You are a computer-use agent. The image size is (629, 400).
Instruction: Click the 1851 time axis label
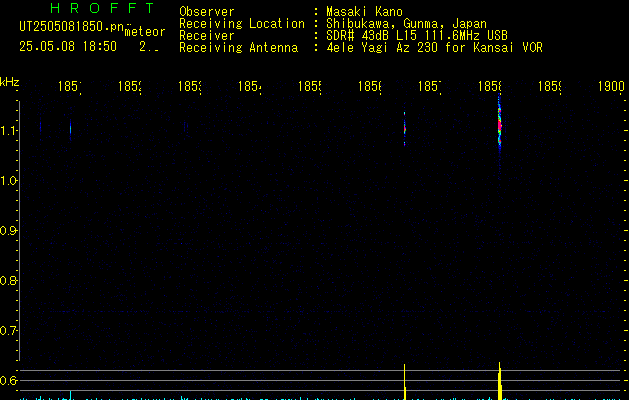click(70, 86)
